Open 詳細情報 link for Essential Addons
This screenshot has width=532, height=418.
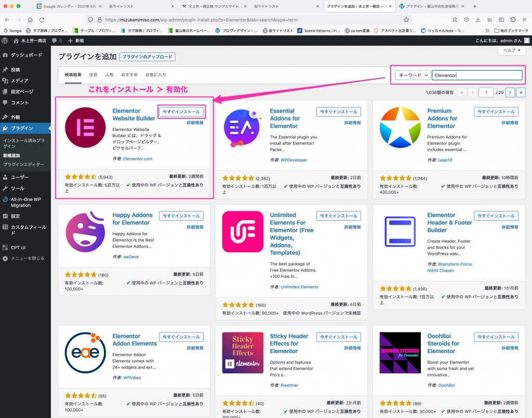pos(352,123)
